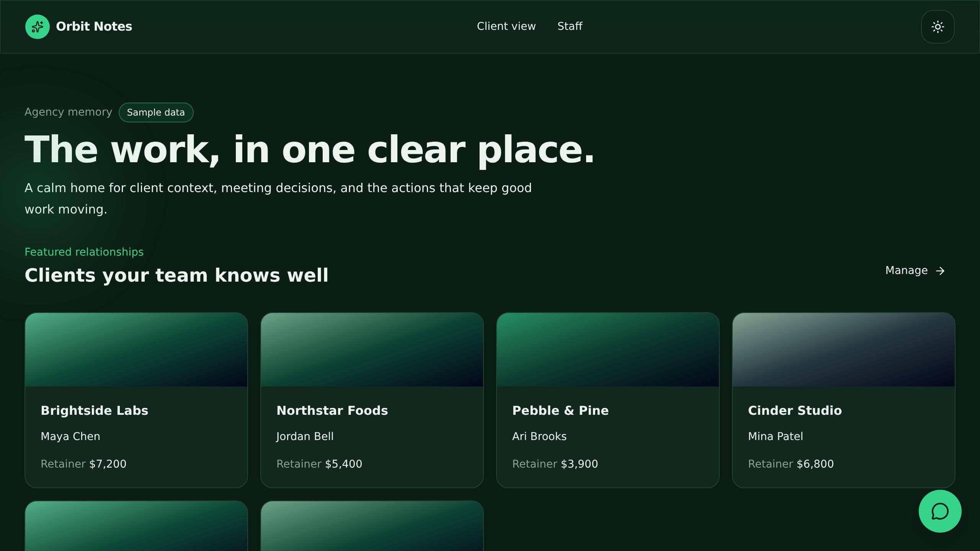Click heading Clients your team knows well

click(x=176, y=275)
